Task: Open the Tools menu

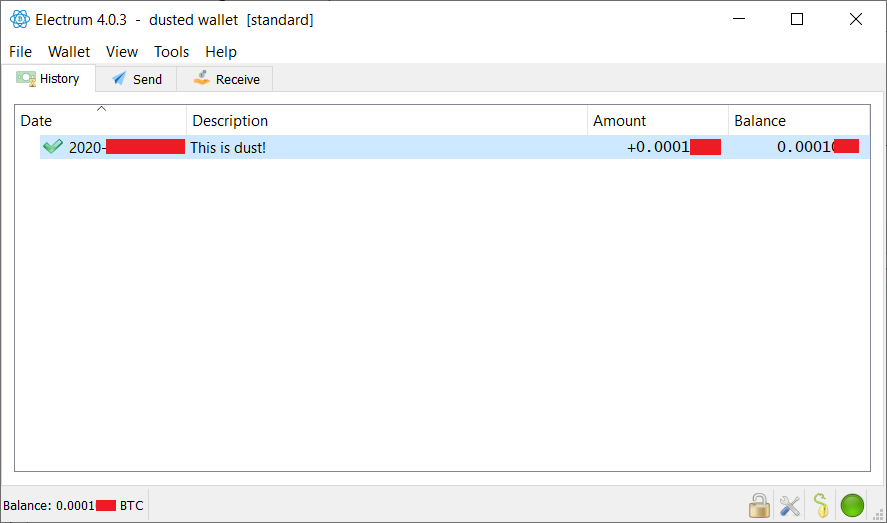Action: (x=171, y=52)
